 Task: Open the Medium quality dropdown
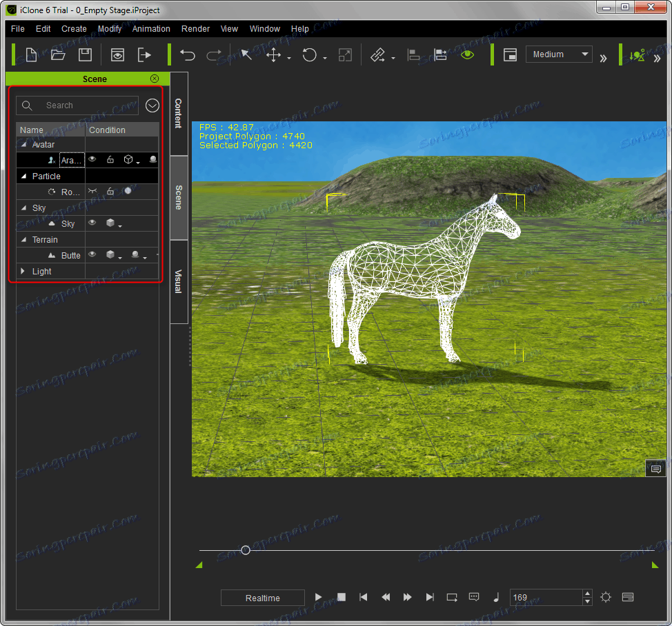[559, 54]
